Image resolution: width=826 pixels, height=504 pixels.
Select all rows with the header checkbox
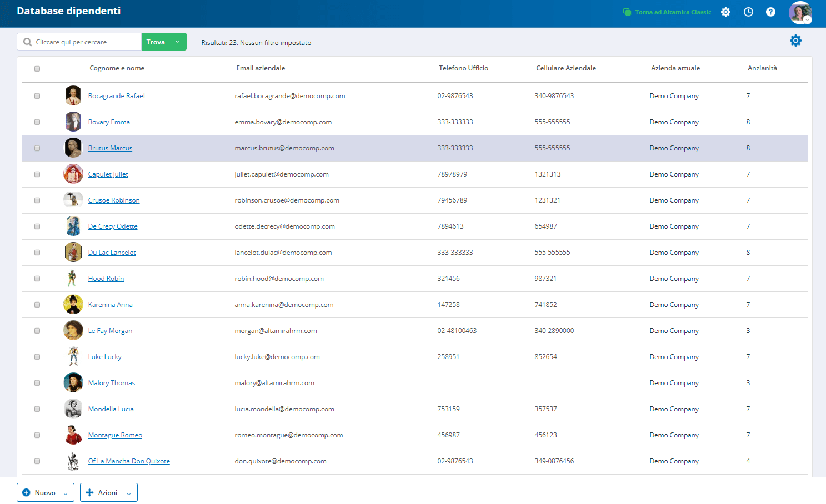click(37, 68)
